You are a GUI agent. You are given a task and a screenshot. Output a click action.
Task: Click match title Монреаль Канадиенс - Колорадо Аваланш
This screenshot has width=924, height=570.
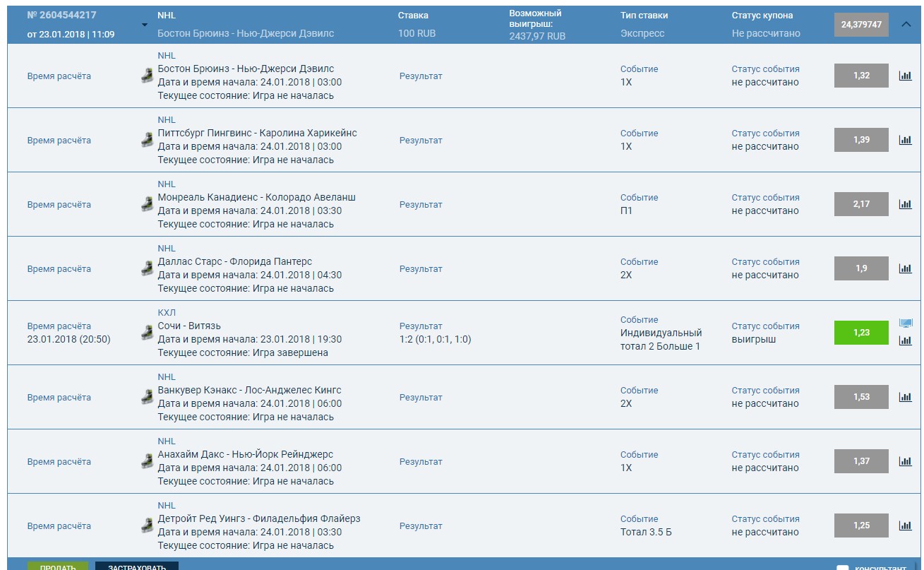pyautogui.click(x=256, y=197)
